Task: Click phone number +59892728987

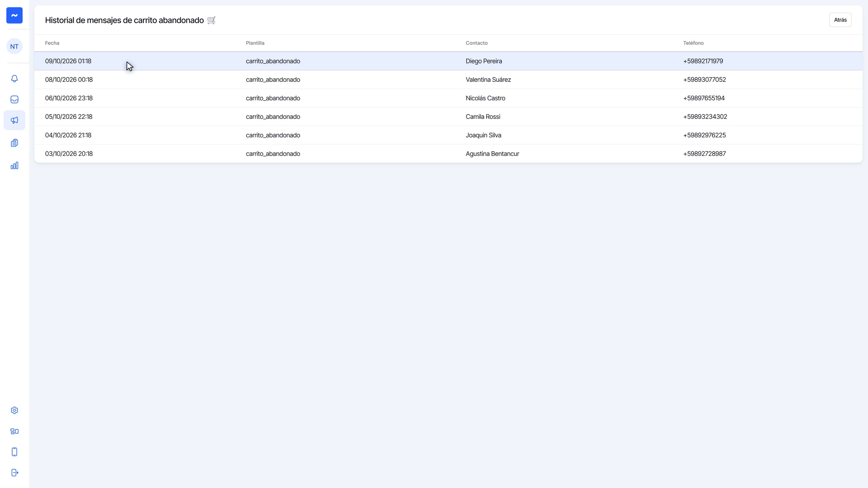Action: tap(704, 154)
